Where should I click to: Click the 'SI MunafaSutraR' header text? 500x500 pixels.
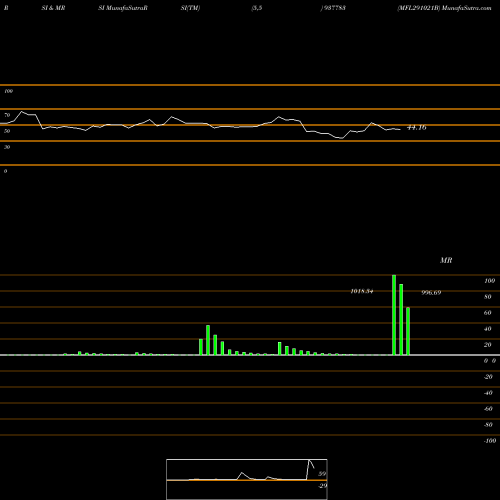[123, 8]
